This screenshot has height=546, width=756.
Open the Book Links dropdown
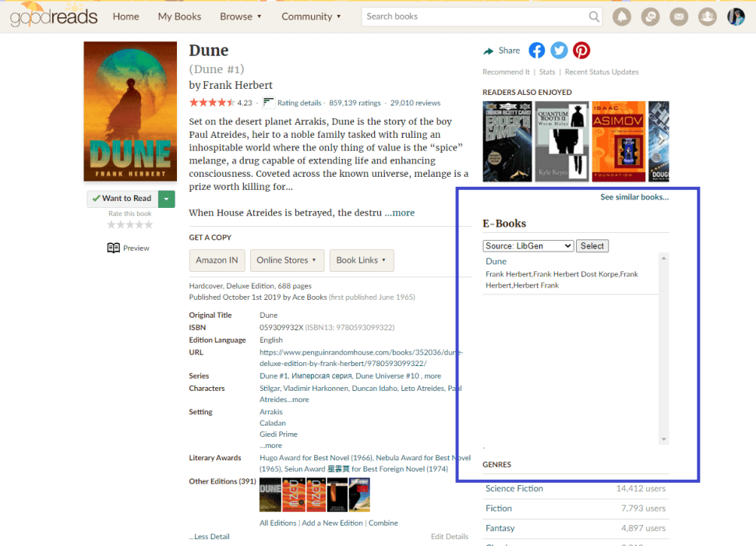362,260
